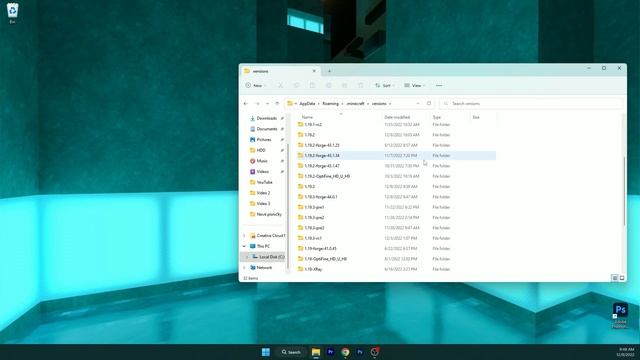Launch Photoshop from the taskbar
Screen dimensions: 640x360
pos(360,352)
